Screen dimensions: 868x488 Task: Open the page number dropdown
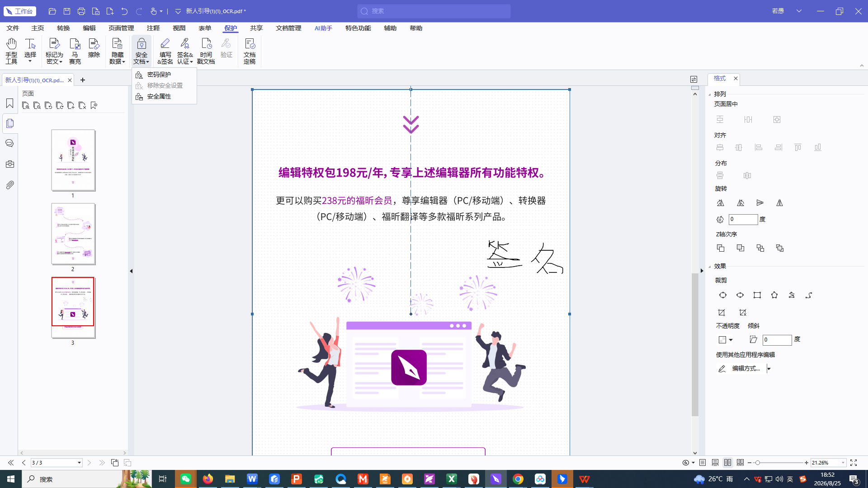click(79, 463)
